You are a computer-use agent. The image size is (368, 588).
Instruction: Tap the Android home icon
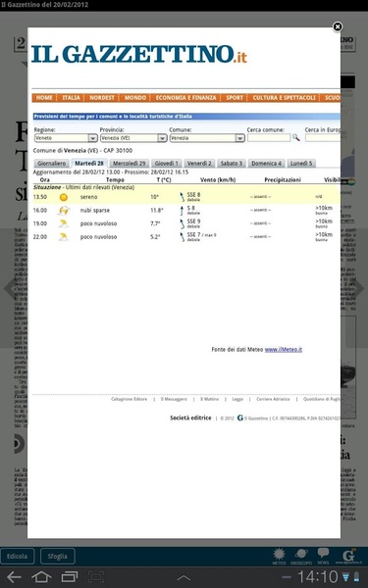[41, 577]
